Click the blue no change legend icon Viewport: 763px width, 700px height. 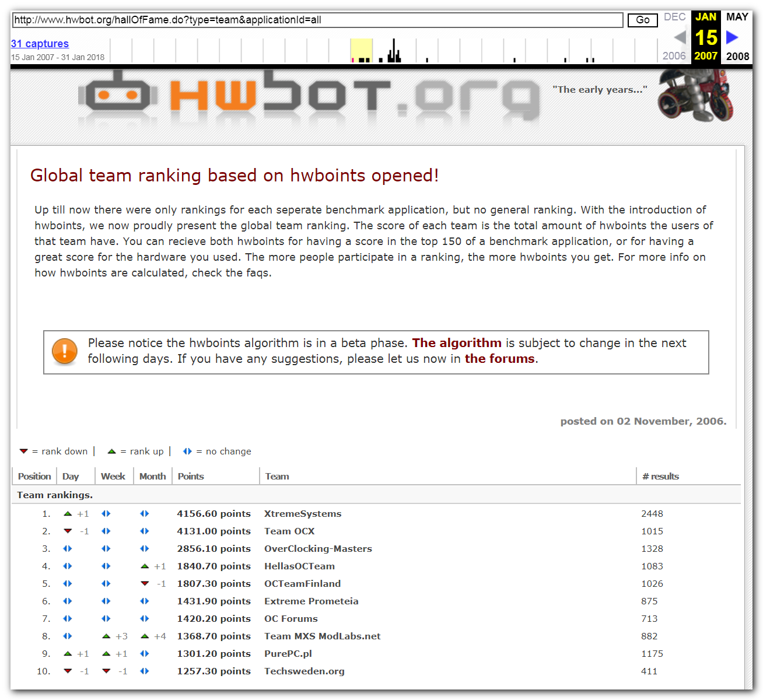tap(187, 451)
